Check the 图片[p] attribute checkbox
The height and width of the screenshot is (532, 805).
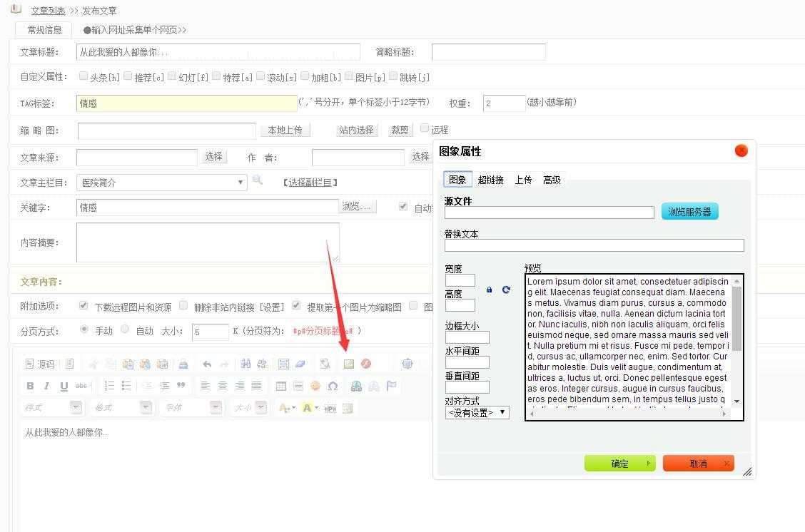coord(349,76)
